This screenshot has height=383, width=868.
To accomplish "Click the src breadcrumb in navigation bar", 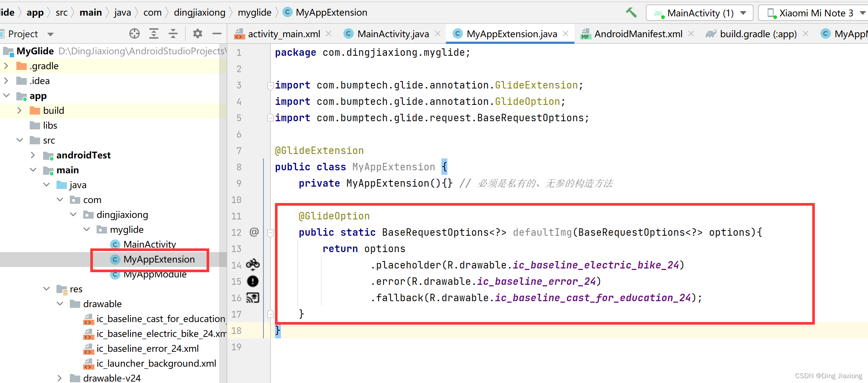I will (62, 13).
